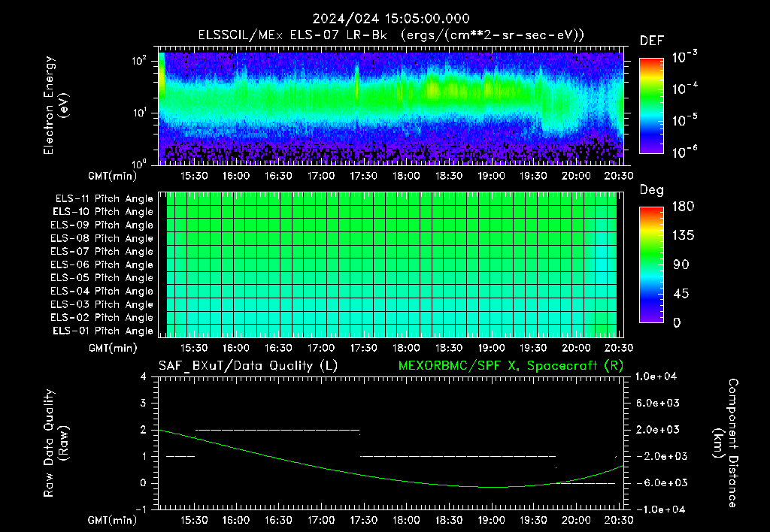Select the ELS-07 Pitch Angle row label
The image size is (770, 532).
pyautogui.click(x=102, y=251)
